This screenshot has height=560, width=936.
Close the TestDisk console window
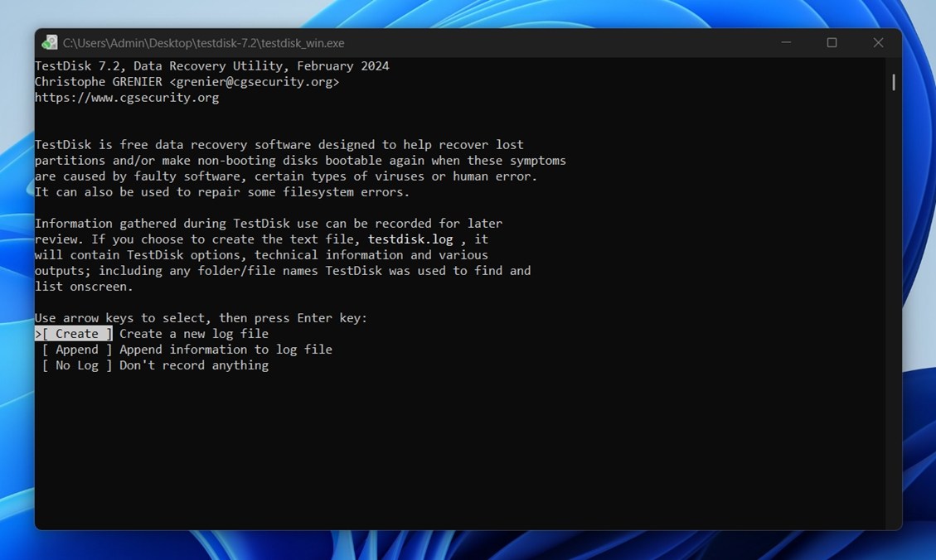[x=878, y=43]
